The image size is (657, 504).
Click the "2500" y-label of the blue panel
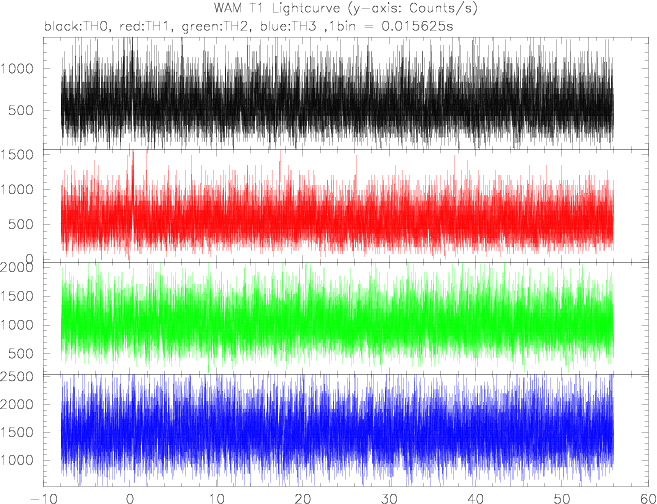(x=16, y=377)
